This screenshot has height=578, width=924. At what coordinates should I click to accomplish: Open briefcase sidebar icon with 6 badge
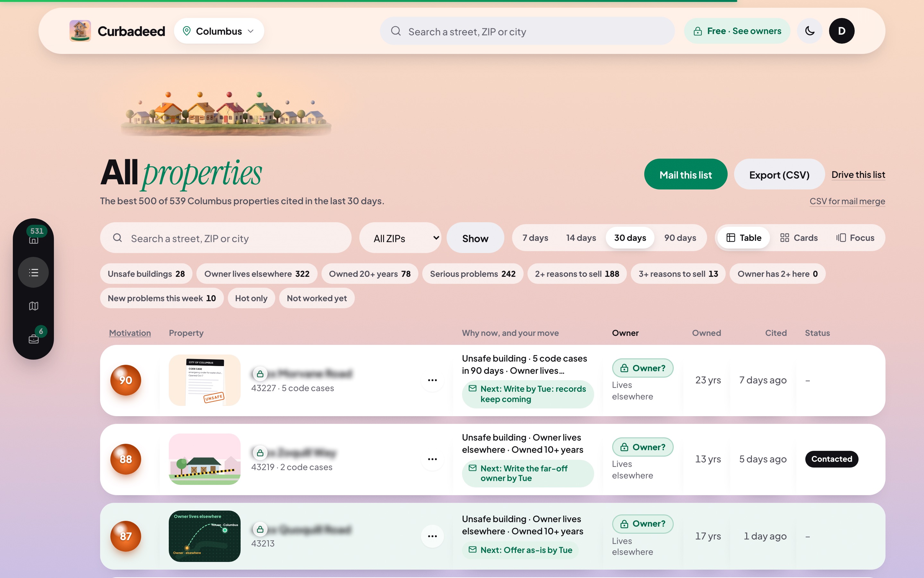[34, 338]
